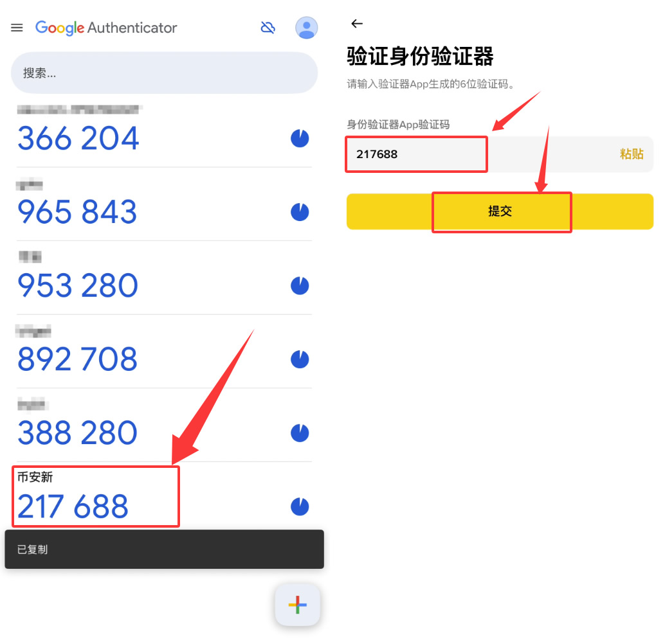Select the code entry 965 843
This screenshot has width=665, height=644.
pyautogui.click(x=77, y=212)
